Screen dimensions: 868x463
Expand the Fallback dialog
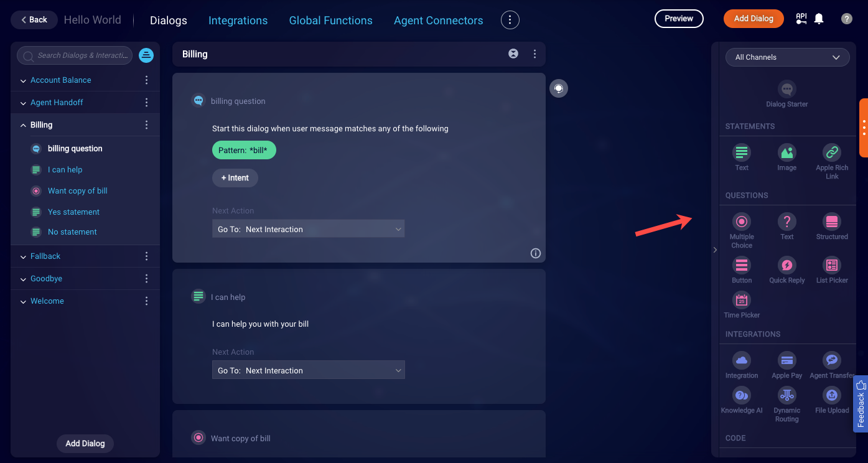click(x=23, y=257)
